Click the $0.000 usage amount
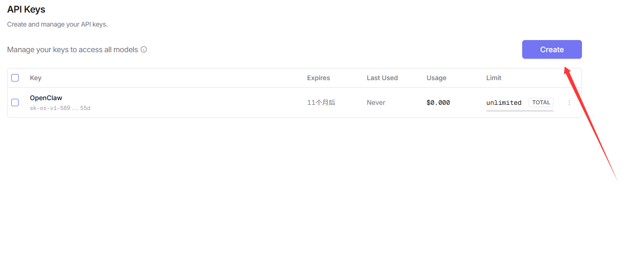 click(x=438, y=102)
